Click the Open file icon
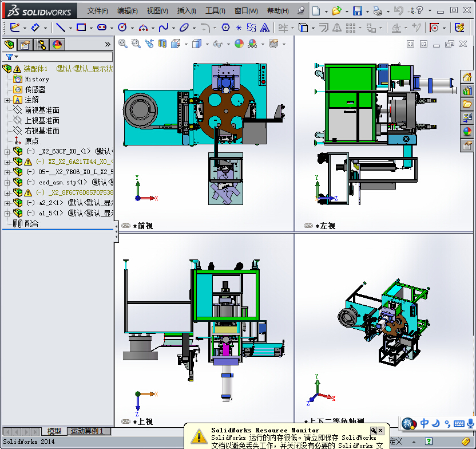 pyautogui.click(x=336, y=11)
